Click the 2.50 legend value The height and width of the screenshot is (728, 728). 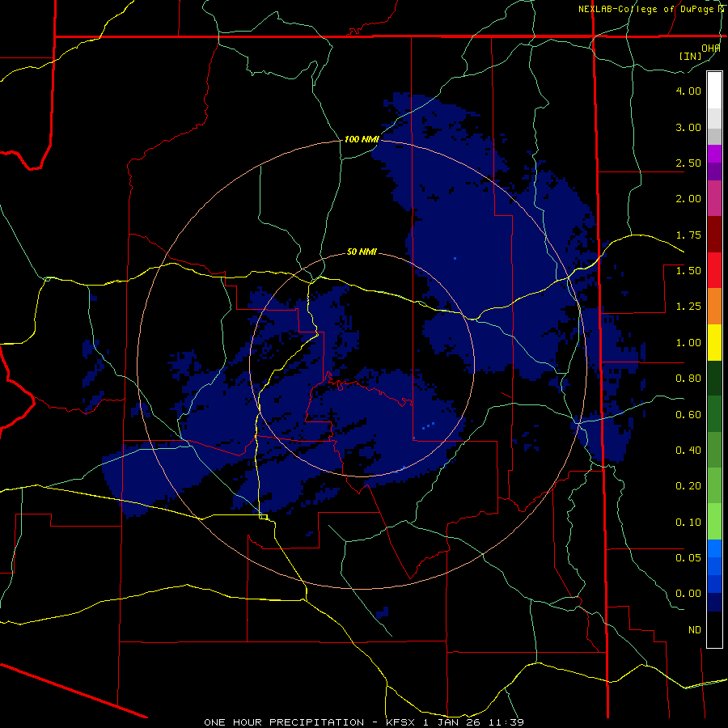point(688,163)
